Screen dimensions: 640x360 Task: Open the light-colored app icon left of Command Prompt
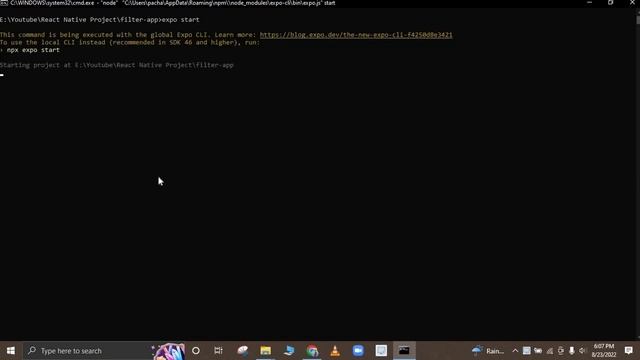[x=381, y=351]
